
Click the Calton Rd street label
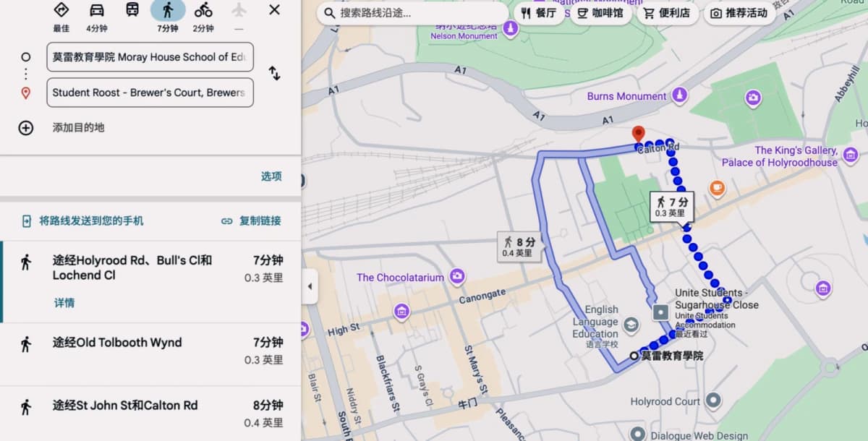(x=658, y=147)
